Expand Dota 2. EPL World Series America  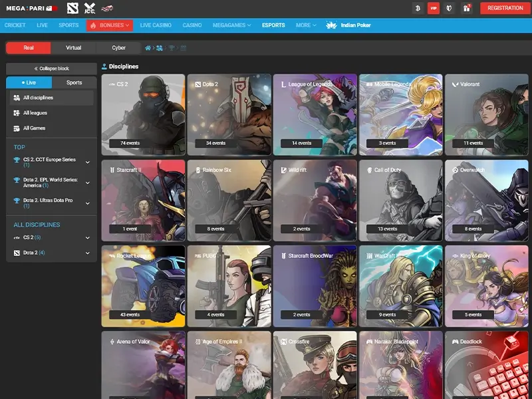click(x=88, y=183)
